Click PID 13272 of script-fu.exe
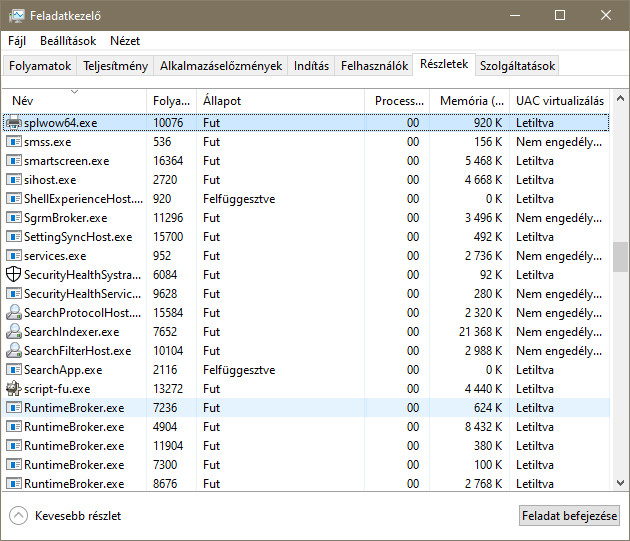The image size is (630, 541). (x=168, y=388)
